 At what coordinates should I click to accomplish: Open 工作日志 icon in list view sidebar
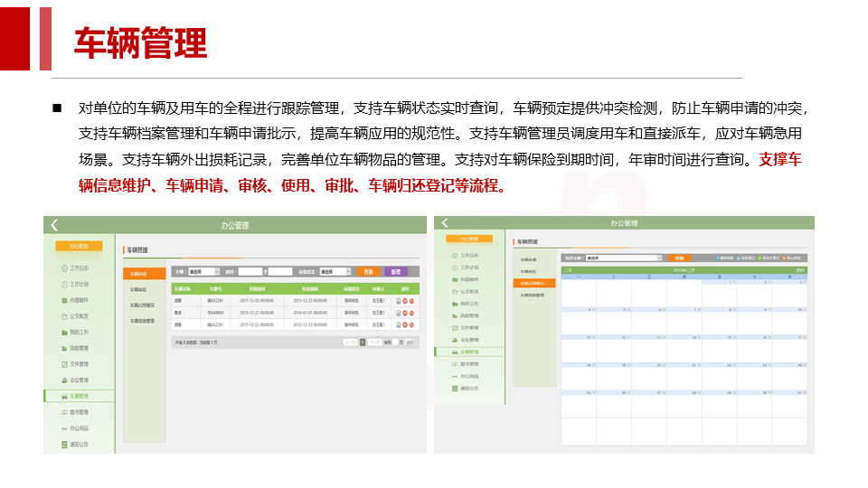(63, 268)
